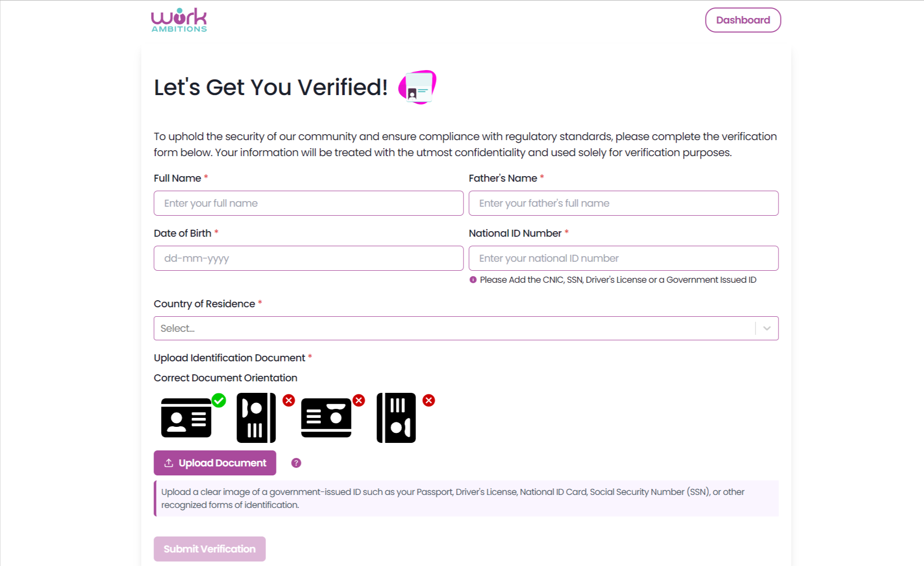Focus the Full Name input field
This screenshot has width=924, height=566.
click(x=308, y=203)
